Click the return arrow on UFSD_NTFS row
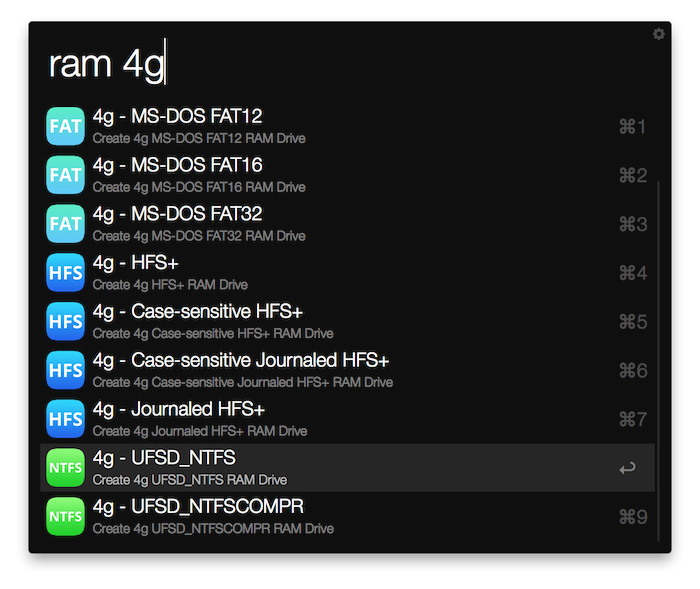The height and width of the screenshot is (589, 700). coord(627,468)
